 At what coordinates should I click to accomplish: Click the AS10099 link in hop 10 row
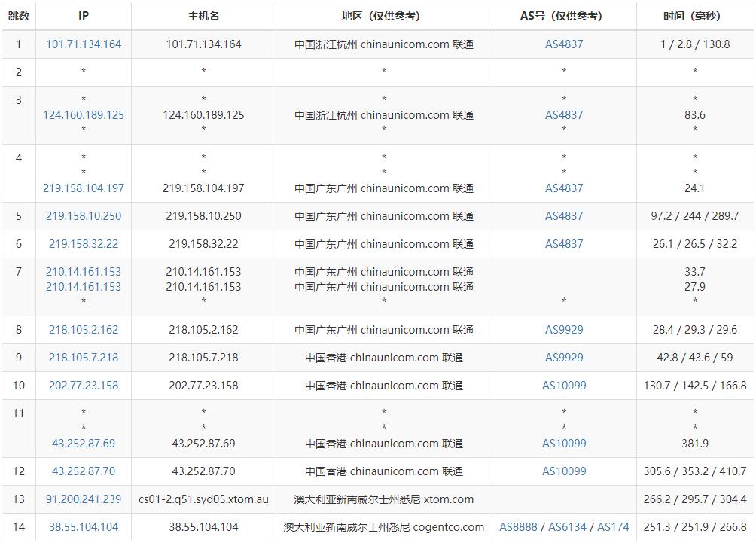click(564, 386)
